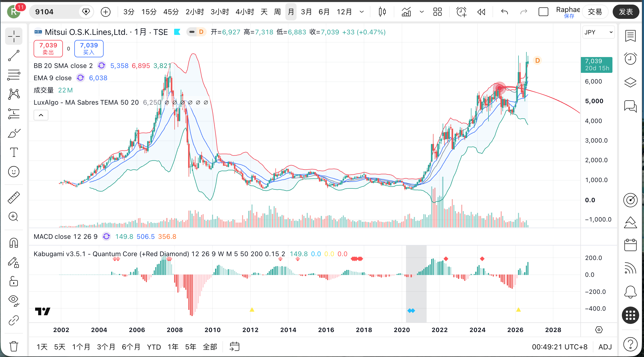Screen dimensions: 644x357
Task: Open the help center question mark
Action: 630,345
